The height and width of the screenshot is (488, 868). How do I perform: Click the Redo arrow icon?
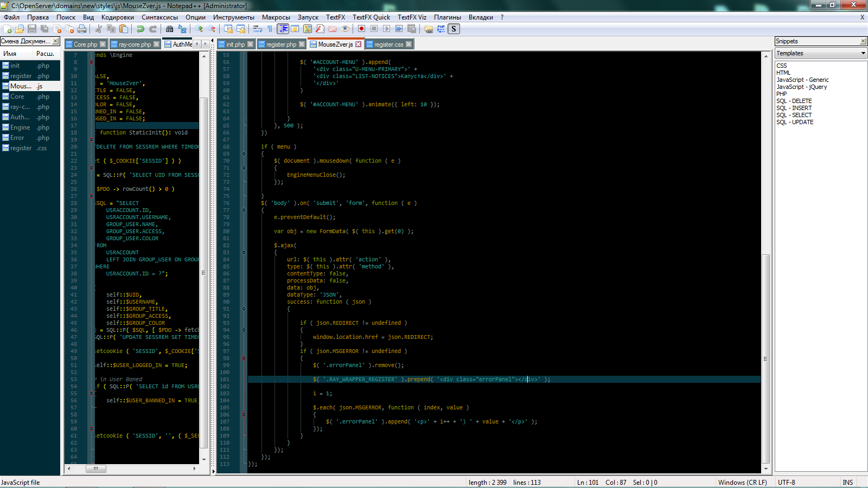pyautogui.click(x=153, y=29)
